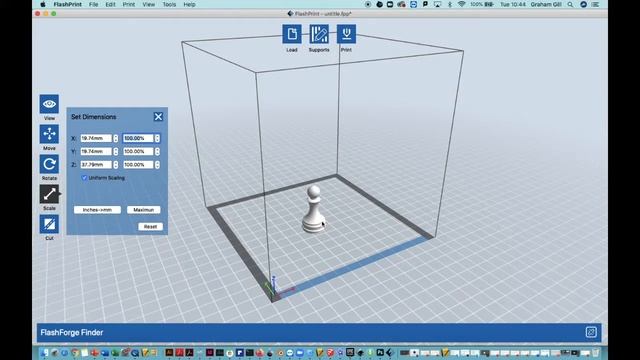This screenshot has width=640, height=360.
Task: Select the Move tool
Action: pos(49,134)
